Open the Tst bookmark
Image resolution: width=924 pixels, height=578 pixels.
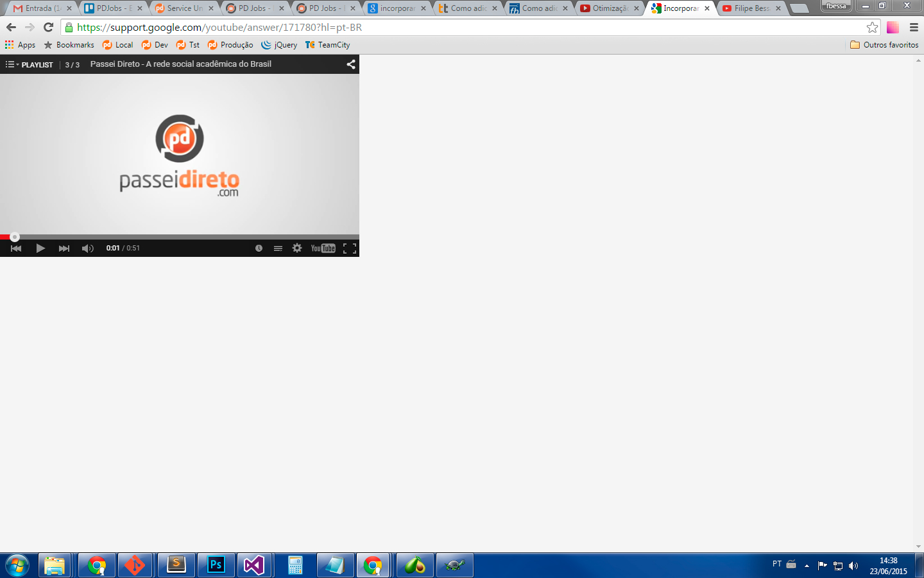pyautogui.click(x=188, y=45)
